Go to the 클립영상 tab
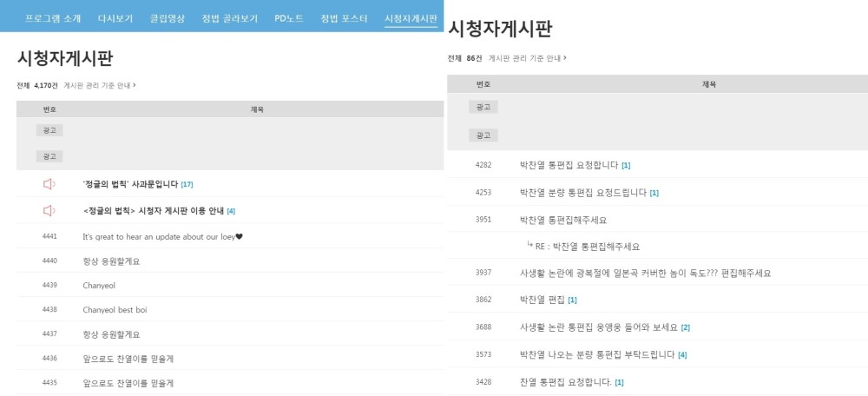This screenshot has height=396, width=868. 168,18
